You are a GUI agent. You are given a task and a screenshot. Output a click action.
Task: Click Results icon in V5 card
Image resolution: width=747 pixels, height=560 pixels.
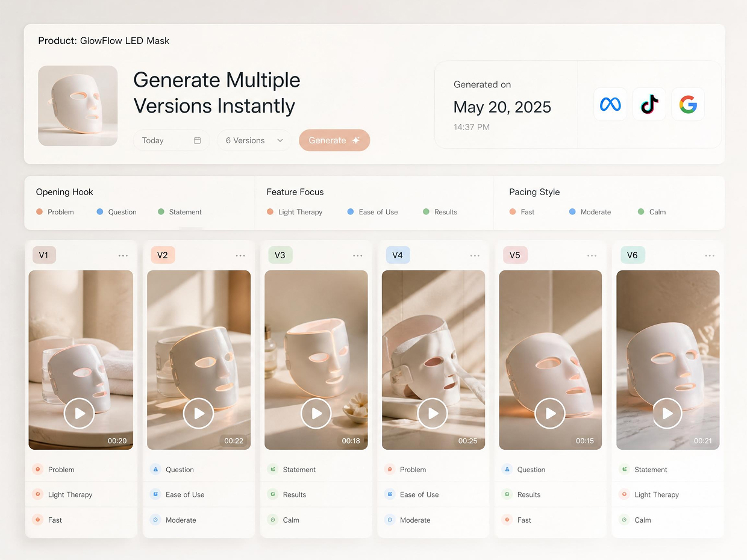point(507,494)
